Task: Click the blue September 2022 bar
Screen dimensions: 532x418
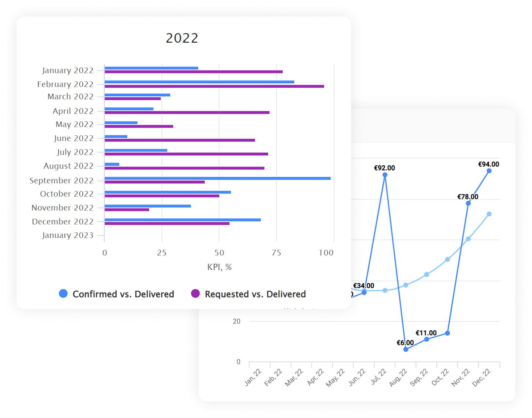Action: pyautogui.click(x=218, y=178)
